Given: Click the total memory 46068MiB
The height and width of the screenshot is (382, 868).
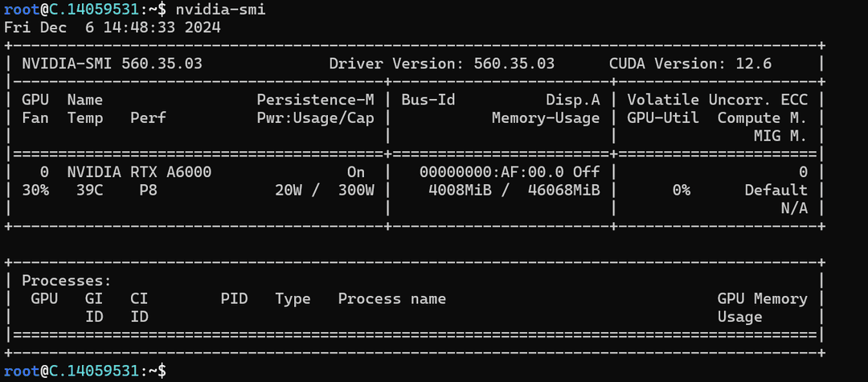Looking at the screenshot, I should [564, 191].
